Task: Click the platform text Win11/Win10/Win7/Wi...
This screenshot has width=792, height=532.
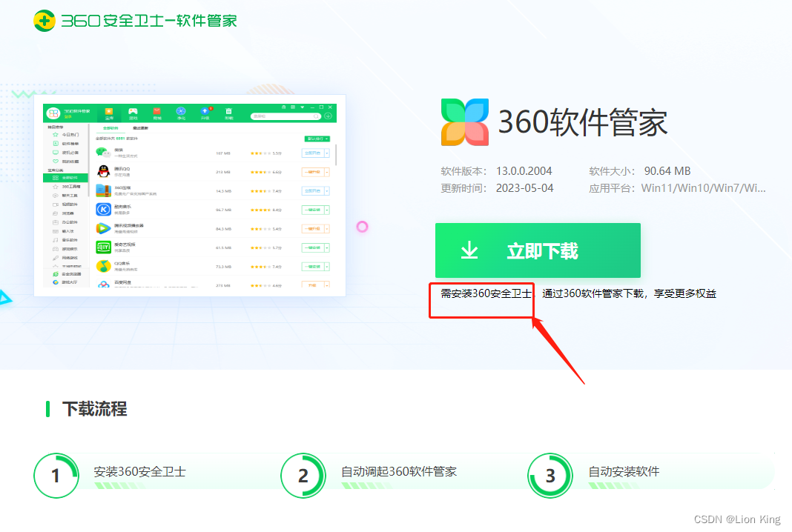Action: coord(704,188)
